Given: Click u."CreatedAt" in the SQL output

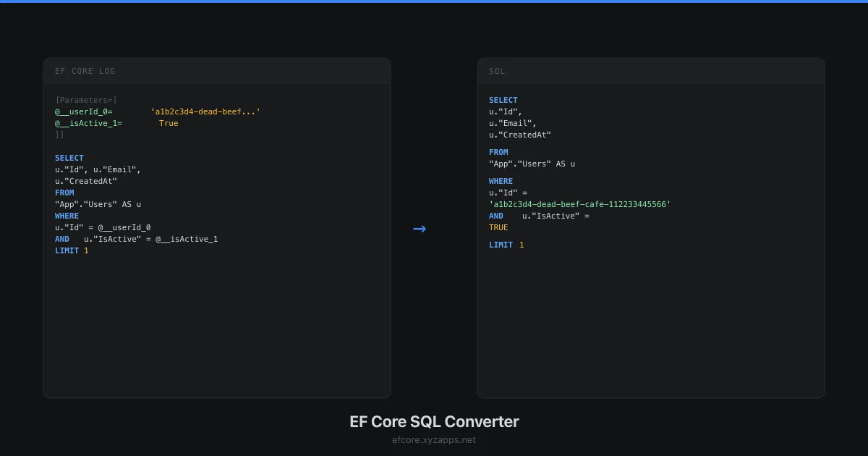Looking at the screenshot, I should [x=520, y=135].
